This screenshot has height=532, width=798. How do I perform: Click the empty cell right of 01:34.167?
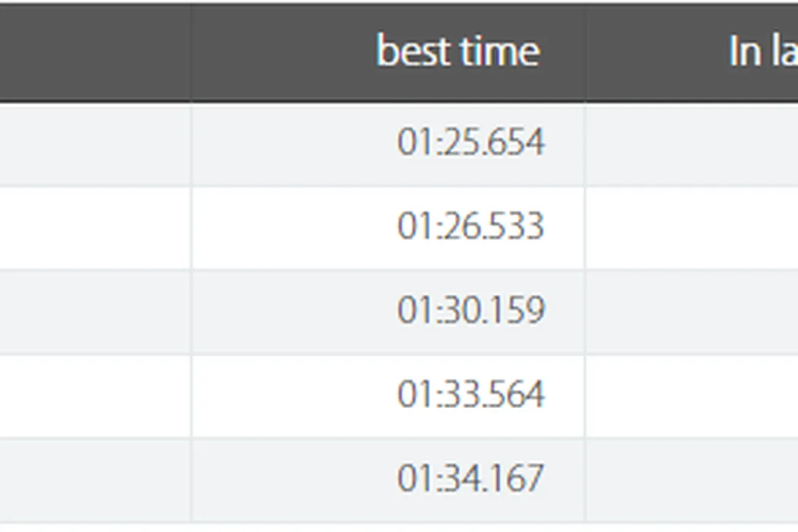pyautogui.click(x=692, y=479)
